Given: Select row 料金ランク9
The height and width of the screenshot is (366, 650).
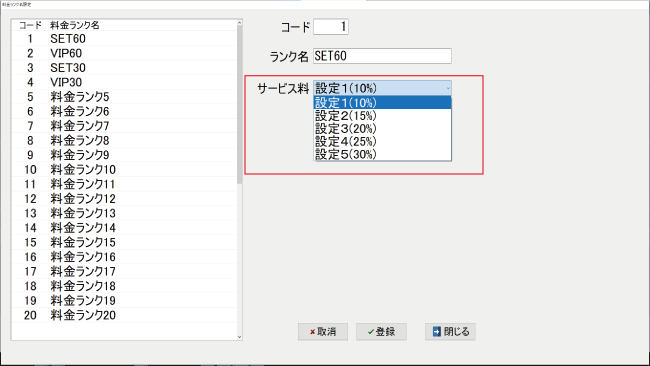Looking at the screenshot, I should point(124,155).
